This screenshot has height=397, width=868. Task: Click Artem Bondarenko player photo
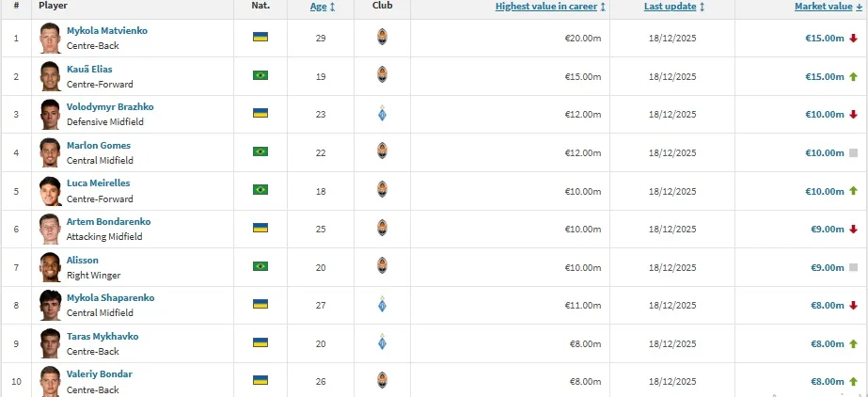tap(50, 229)
